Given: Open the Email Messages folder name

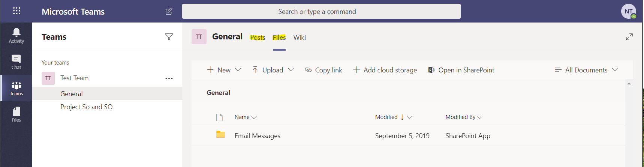Looking at the screenshot, I should tap(258, 136).
